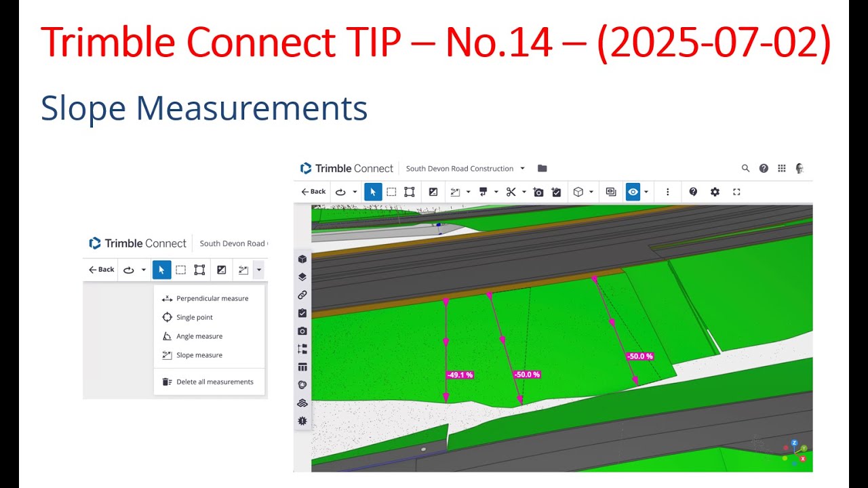Select the slope measure tool in the large toolbar

[x=455, y=192]
